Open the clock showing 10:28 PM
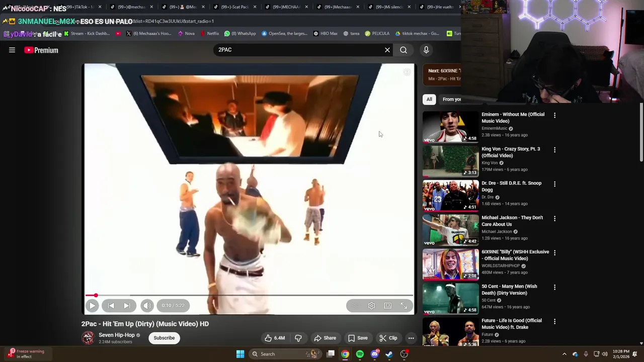 (622, 354)
